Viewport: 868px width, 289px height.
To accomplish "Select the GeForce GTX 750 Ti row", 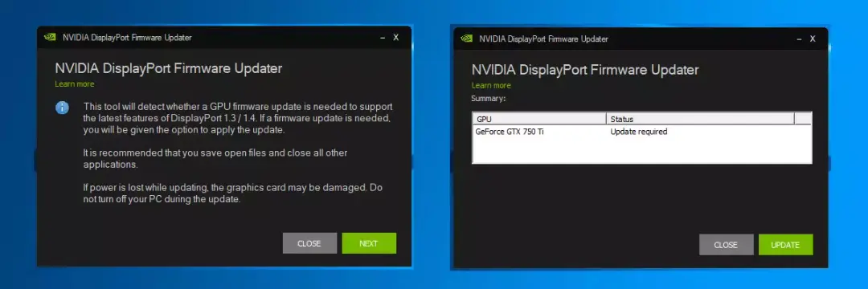I will pos(641,132).
